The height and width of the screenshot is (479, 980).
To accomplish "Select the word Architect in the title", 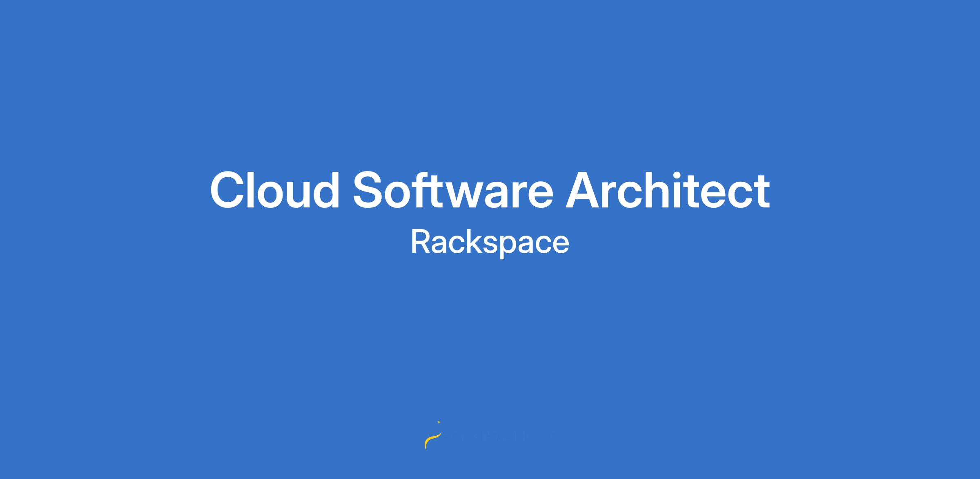I will click(667, 191).
